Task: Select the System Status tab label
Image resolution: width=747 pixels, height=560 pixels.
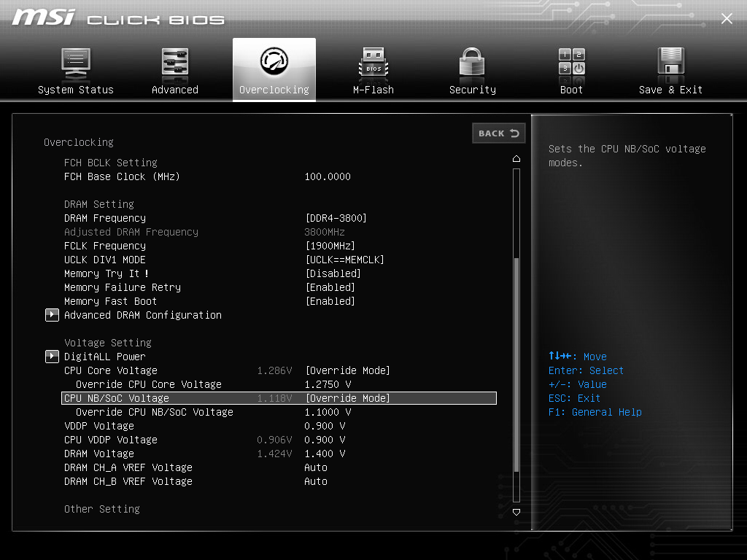Action: coord(76,90)
